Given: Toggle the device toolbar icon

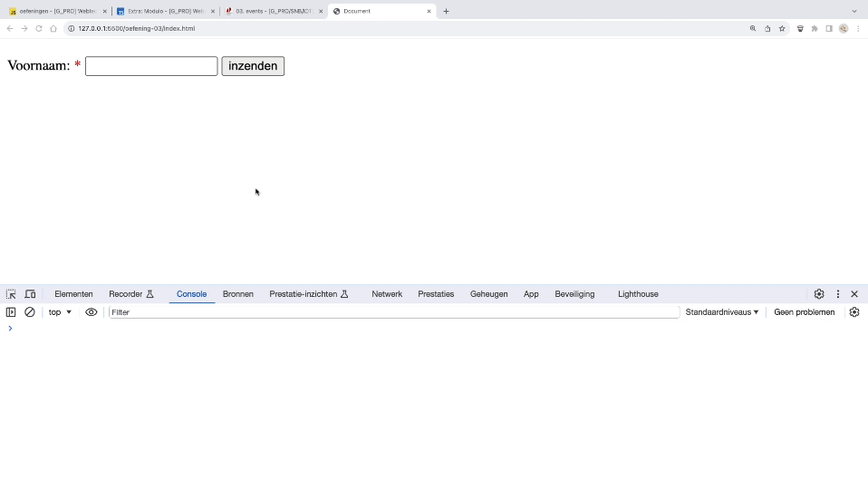Looking at the screenshot, I should pyautogui.click(x=30, y=294).
